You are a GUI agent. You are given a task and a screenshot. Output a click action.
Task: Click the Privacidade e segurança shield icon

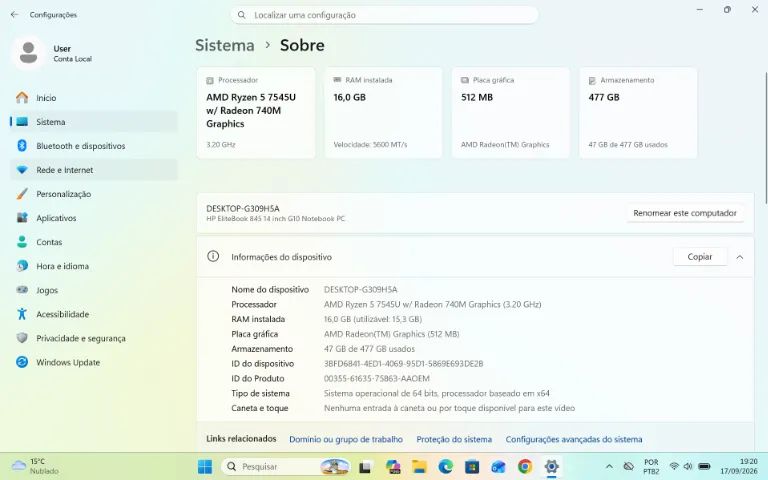pyautogui.click(x=22, y=338)
